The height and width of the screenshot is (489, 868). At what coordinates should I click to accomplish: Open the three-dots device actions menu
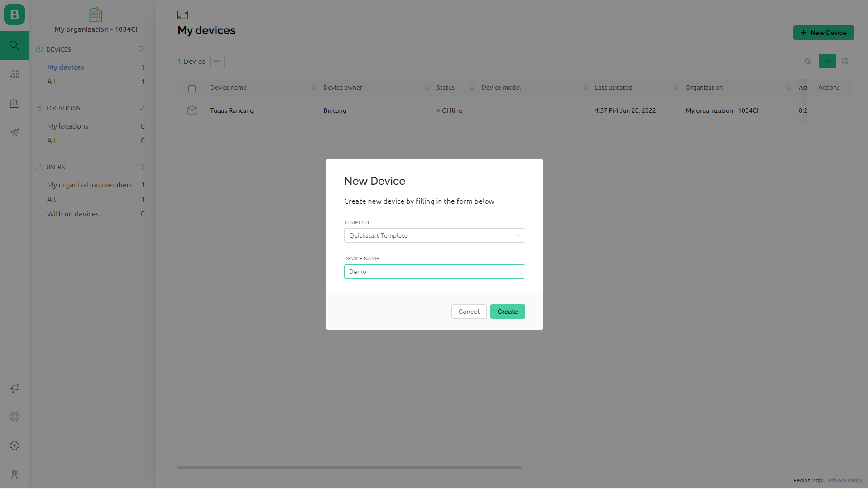pyautogui.click(x=217, y=61)
